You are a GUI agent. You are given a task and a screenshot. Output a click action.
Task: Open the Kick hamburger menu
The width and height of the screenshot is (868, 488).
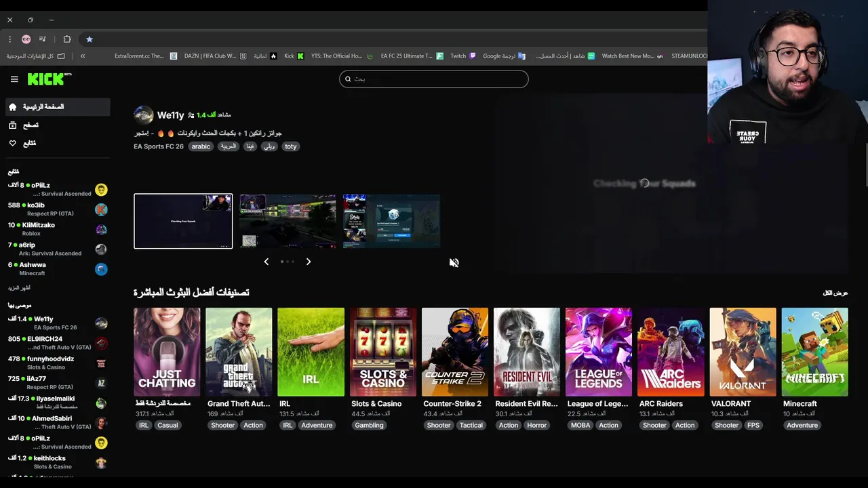(x=14, y=79)
